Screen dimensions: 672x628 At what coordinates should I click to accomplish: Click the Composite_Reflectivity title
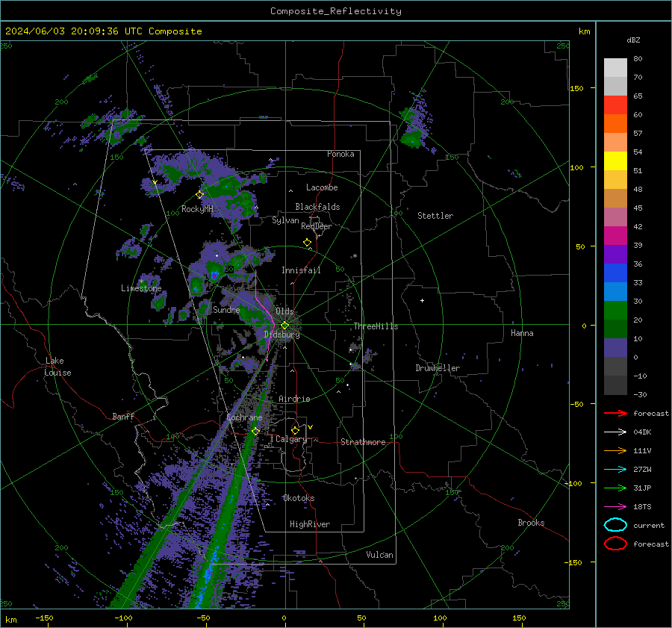(x=336, y=11)
